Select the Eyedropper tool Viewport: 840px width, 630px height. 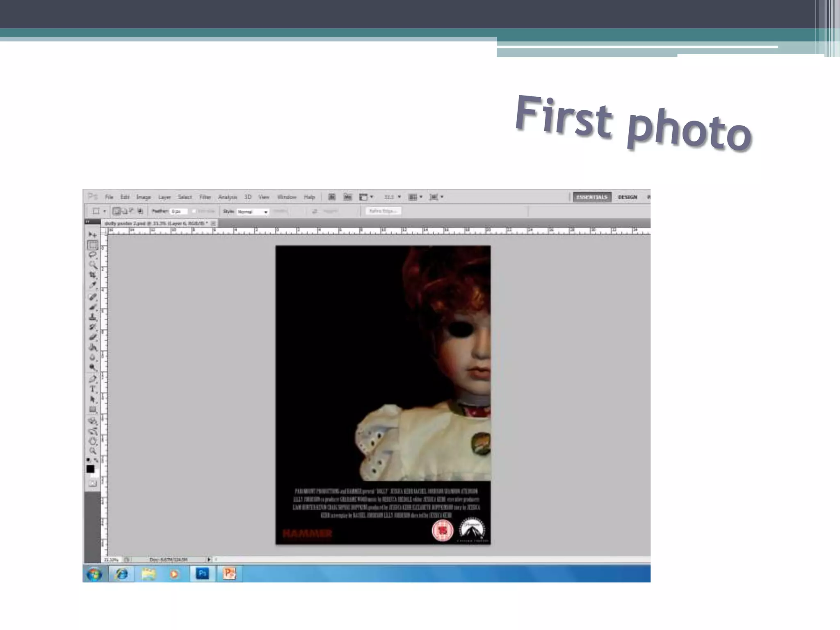[x=93, y=285]
